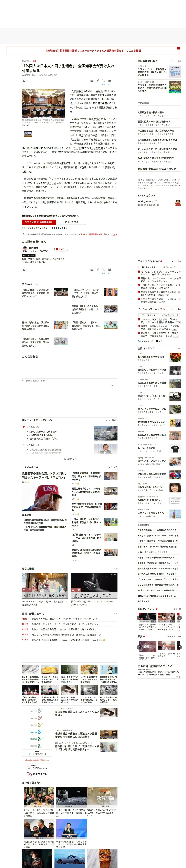
Task: Open 一覧 link beside 注目の動画
Action: tap(115, 569)
